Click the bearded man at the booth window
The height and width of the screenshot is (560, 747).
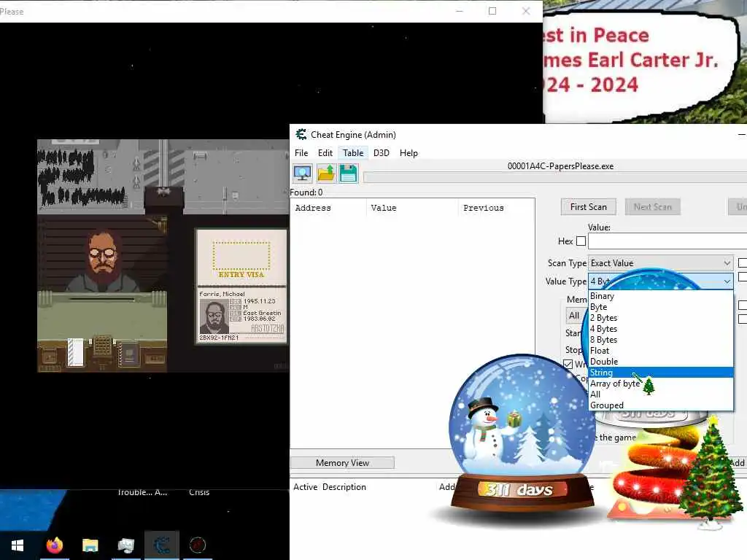[x=102, y=260]
